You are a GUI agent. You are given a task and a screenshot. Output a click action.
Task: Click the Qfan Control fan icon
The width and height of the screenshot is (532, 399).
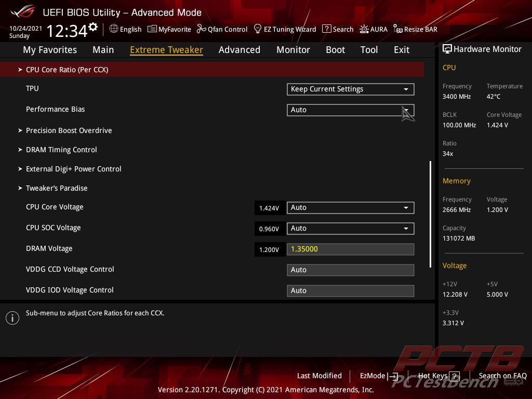[x=201, y=29]
